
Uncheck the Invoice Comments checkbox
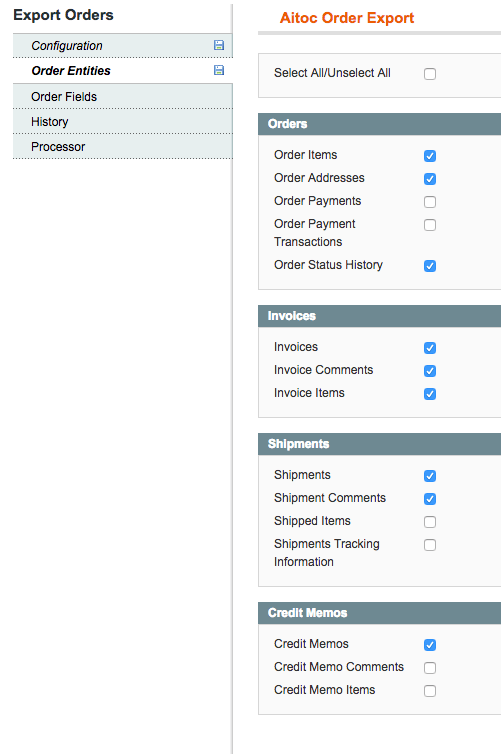[430, 371]
